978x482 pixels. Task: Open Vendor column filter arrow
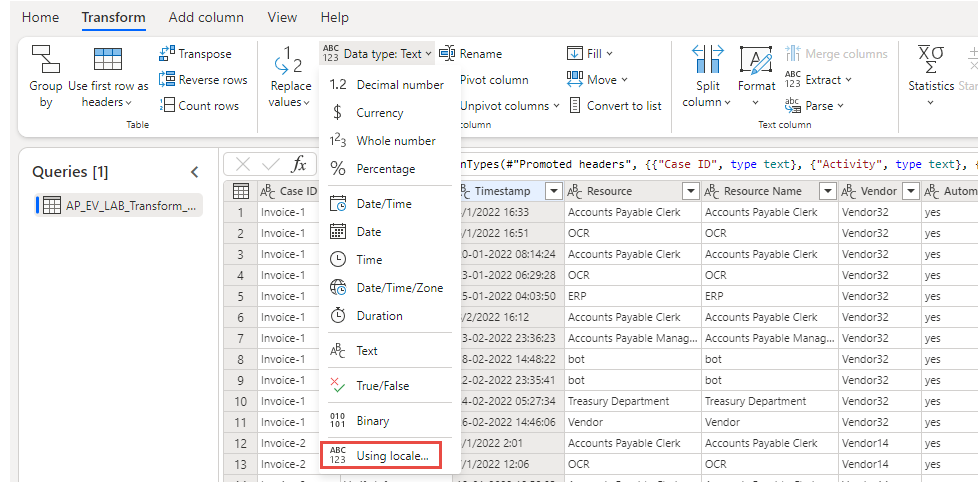coord(911,191)
